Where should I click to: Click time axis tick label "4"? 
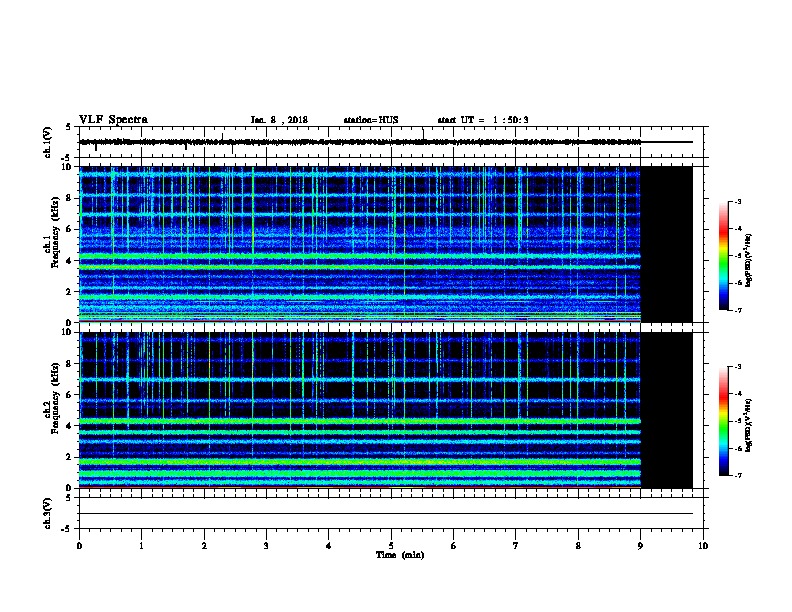tap(329, 546)
